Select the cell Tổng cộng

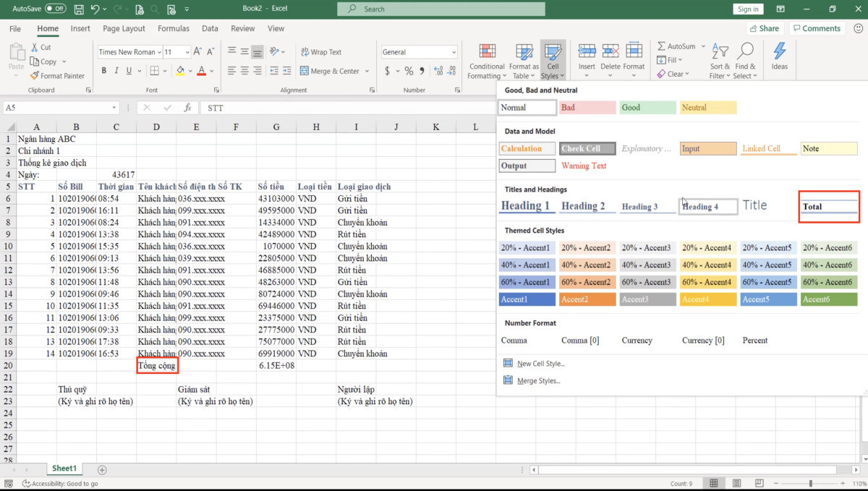click(156, 366)
